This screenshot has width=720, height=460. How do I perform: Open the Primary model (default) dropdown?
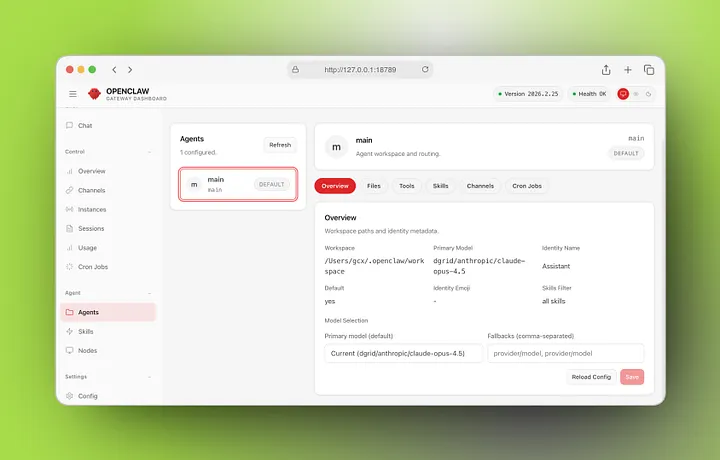tap(403, 353)
